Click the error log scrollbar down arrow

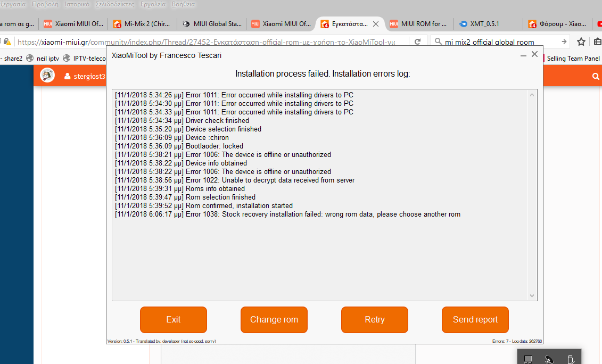pos(532,296)
